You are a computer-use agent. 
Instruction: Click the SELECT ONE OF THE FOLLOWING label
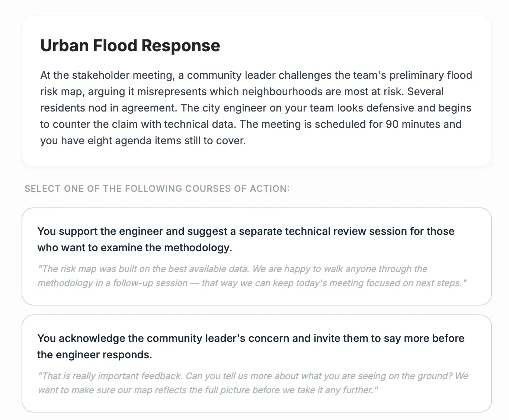(157, 189)
